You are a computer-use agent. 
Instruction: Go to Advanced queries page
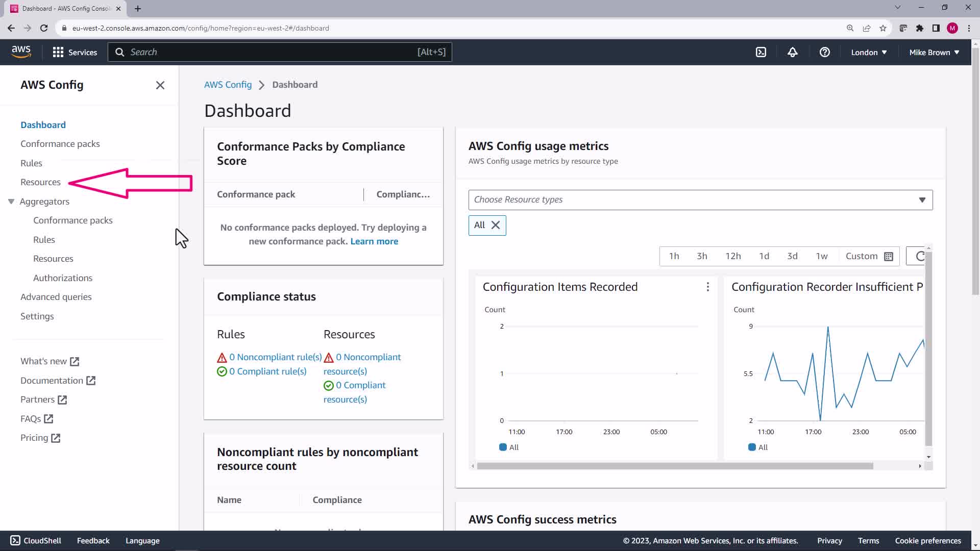tap(56, 297)
